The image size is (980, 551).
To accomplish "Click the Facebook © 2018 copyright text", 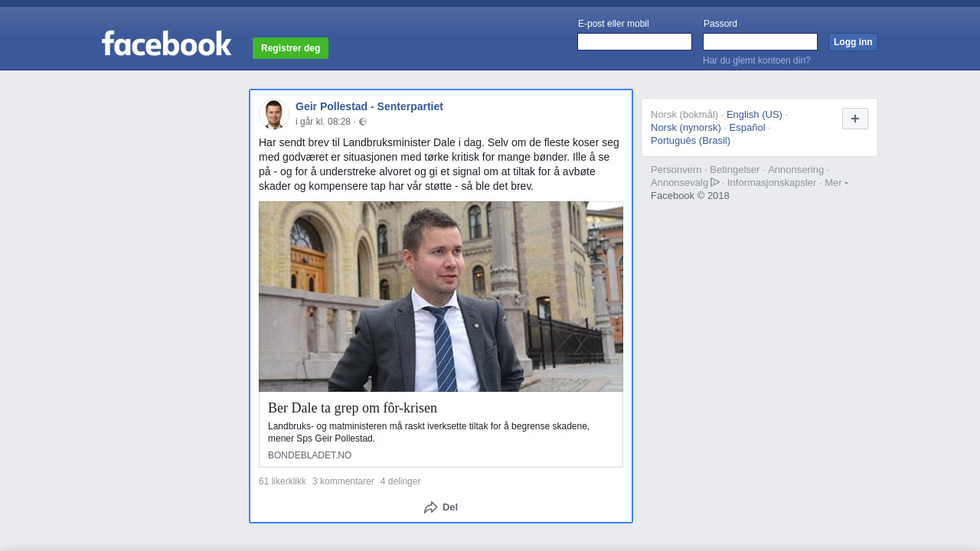I will click(690, 196).
